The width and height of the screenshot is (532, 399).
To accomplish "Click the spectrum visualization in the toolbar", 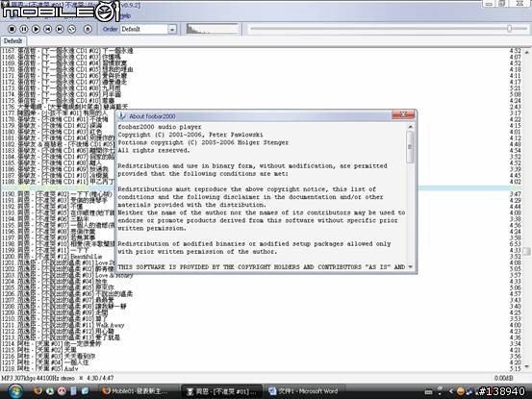I will pyautogui.click(x=213, y=29).
